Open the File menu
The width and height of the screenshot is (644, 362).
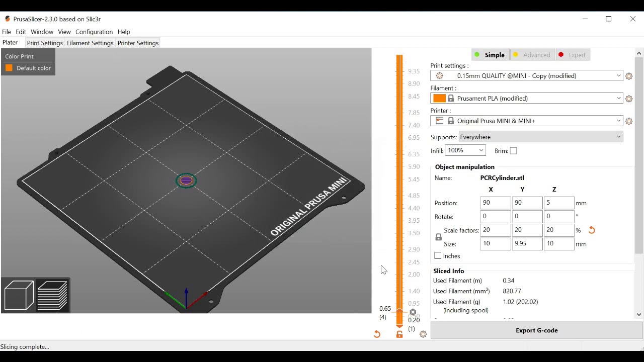pyautogui.click(x=7, y=32)
